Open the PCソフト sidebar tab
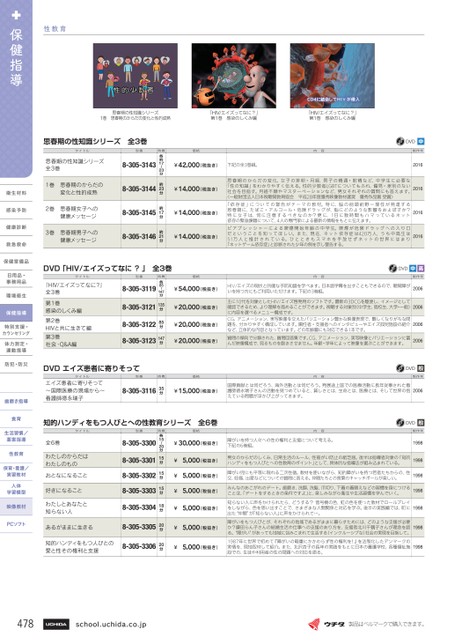462x644 pixels. pos(16,524)
